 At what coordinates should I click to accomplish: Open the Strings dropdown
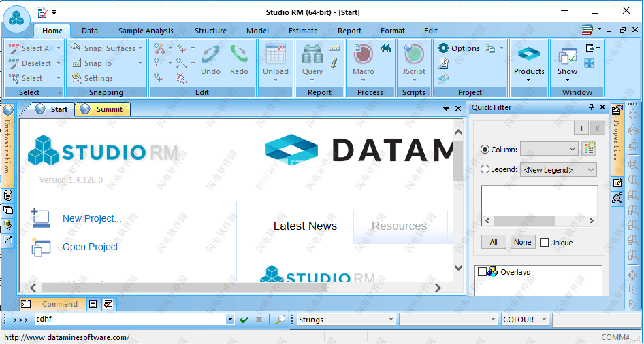[x=346, y=320]
